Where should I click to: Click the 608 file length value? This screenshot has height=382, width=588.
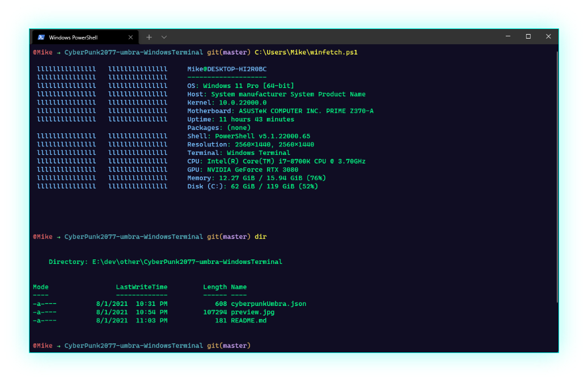pos(221,304)
